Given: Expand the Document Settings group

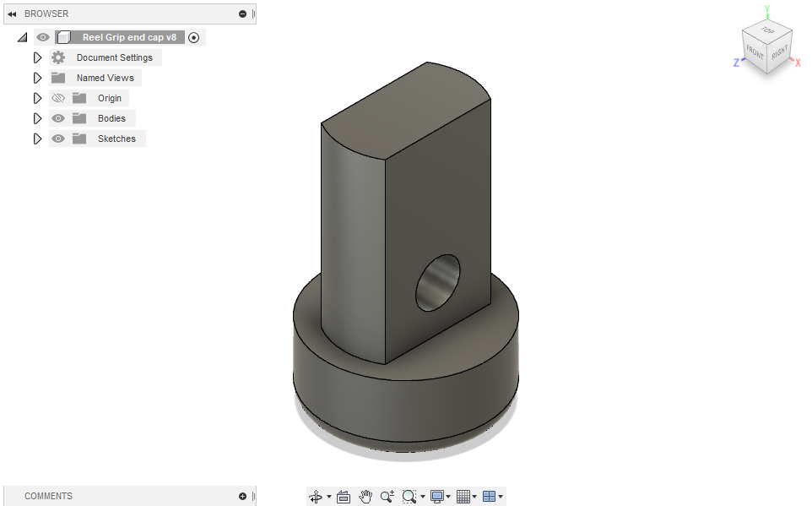Looking at the screenshot, I should click(x=37, y=57).
